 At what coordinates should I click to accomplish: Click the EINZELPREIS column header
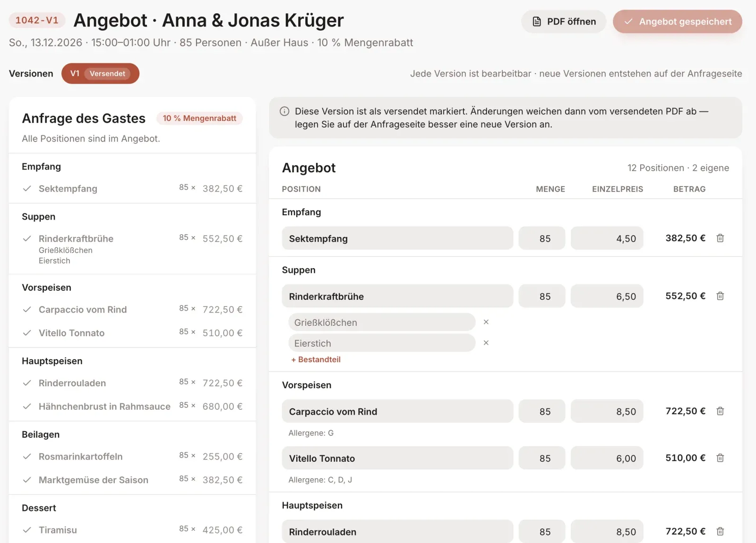pos(618,189)
